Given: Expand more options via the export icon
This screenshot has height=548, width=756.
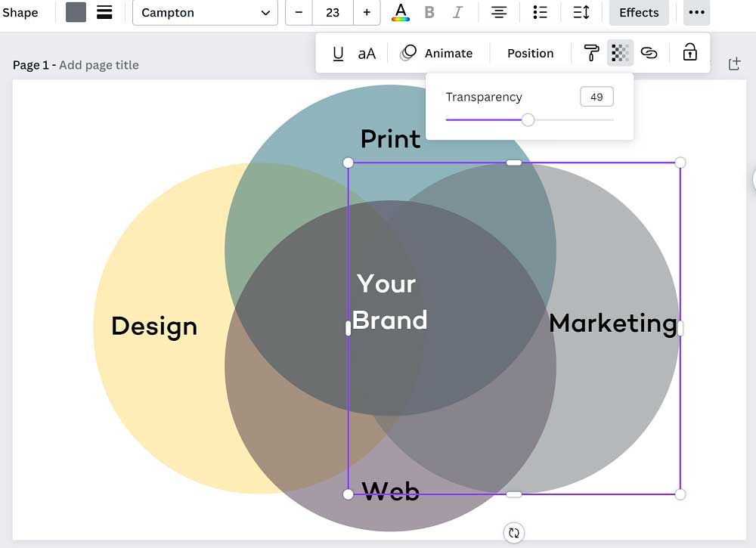Looking at the screenshot, I should tap(734, 64).
